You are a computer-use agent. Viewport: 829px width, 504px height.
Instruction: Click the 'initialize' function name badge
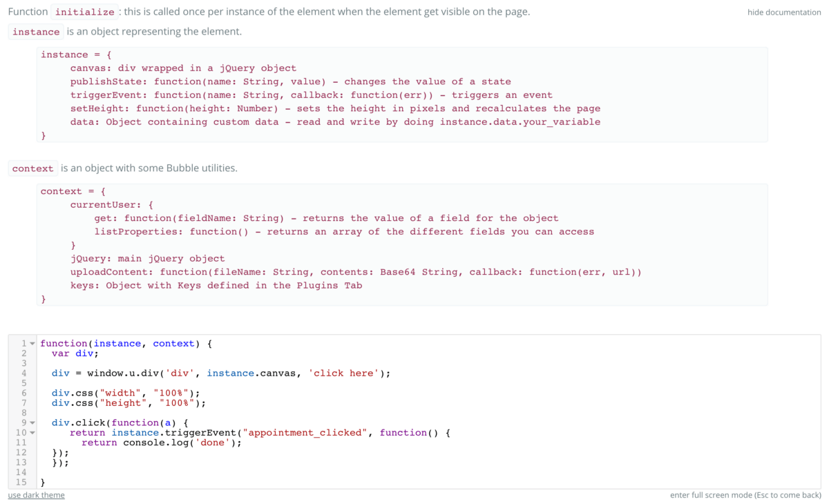(84, 12)
